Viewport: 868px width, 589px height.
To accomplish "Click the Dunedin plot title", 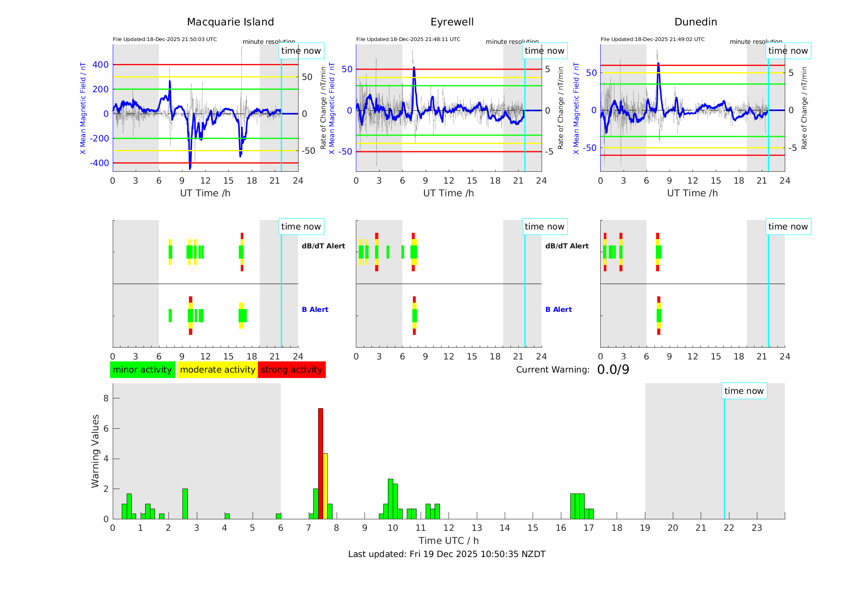I will 695,22.
